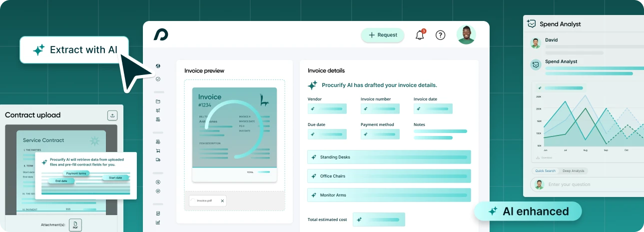Image resolution: width=644 pixels, height=232 pixels.
Task: Select the Office Chairs line item
Action: (389, 176)
